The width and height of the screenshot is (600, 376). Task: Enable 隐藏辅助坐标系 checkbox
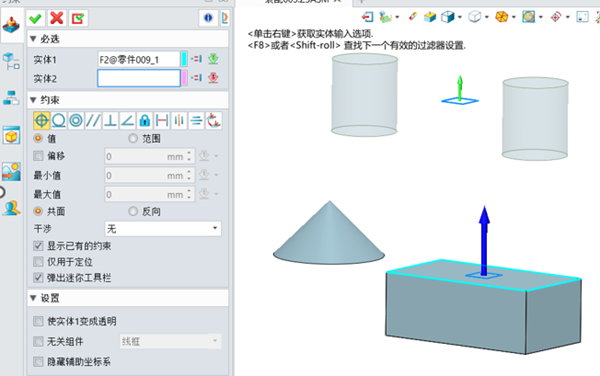click(38, 361)
